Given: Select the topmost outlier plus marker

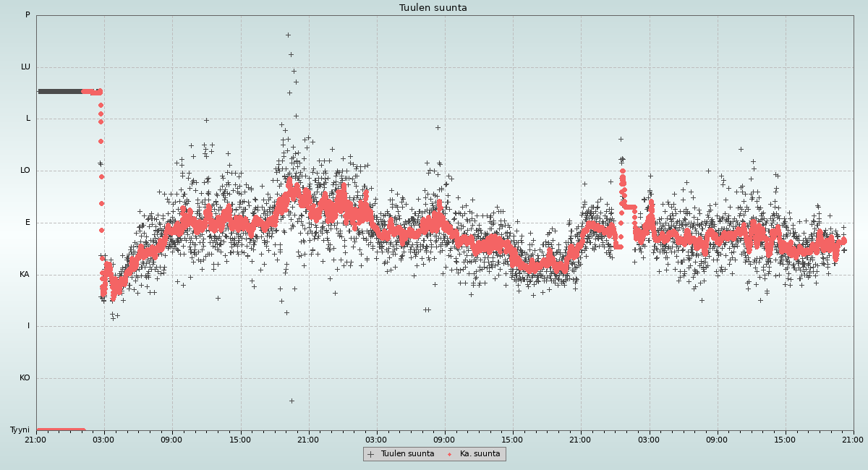Looking at the screenshot, I should 288,35.
